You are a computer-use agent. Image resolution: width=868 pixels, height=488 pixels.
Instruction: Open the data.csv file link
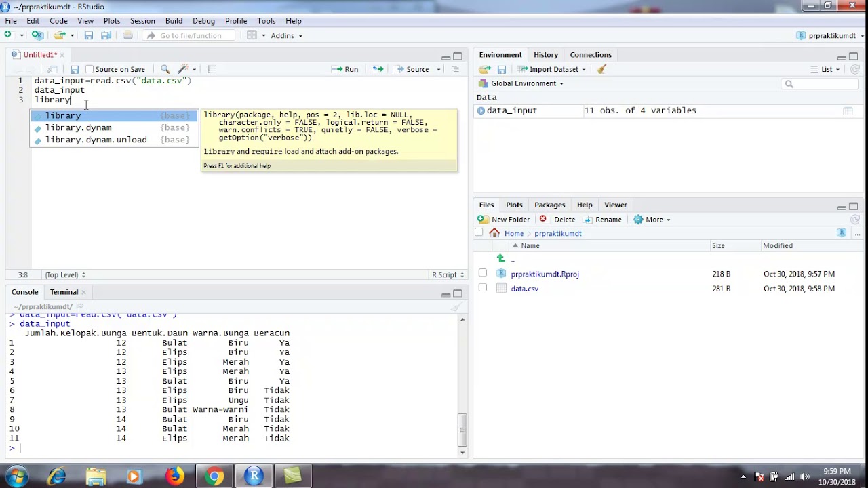[524, 289]
